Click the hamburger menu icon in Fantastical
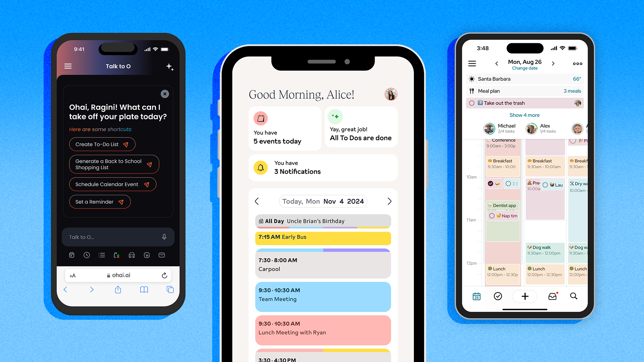This screenshot has width=644, height=362. [x=472, y=63]
